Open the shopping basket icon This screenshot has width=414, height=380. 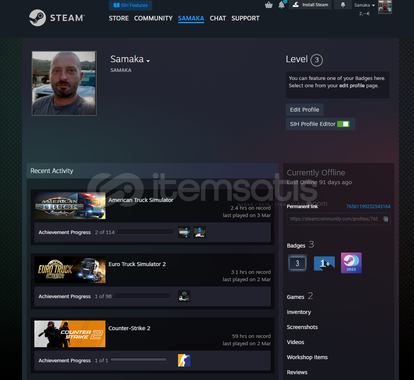pyautogui.click(x=269, y=5)
